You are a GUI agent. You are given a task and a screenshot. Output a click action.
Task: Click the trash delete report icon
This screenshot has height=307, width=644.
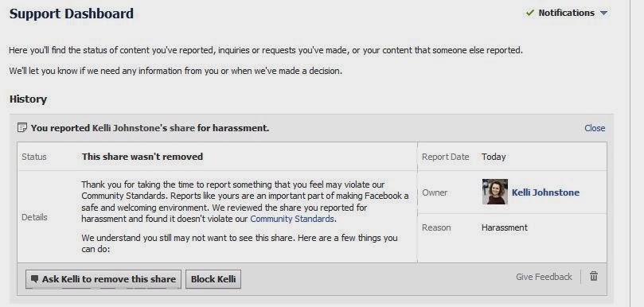(594, 276)
